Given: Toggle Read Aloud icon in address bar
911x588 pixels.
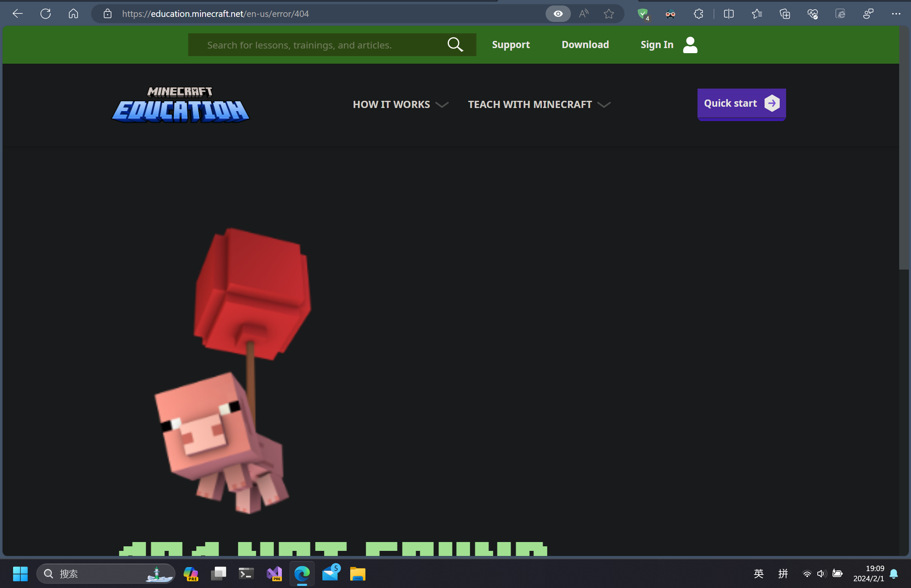Looking at the screenshot, I should coord(584,14).
